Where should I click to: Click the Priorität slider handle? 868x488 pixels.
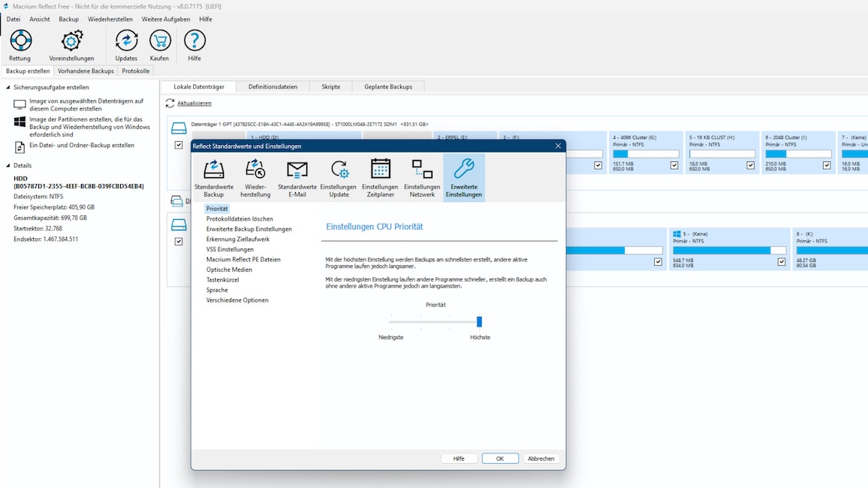tap(479, 321)
